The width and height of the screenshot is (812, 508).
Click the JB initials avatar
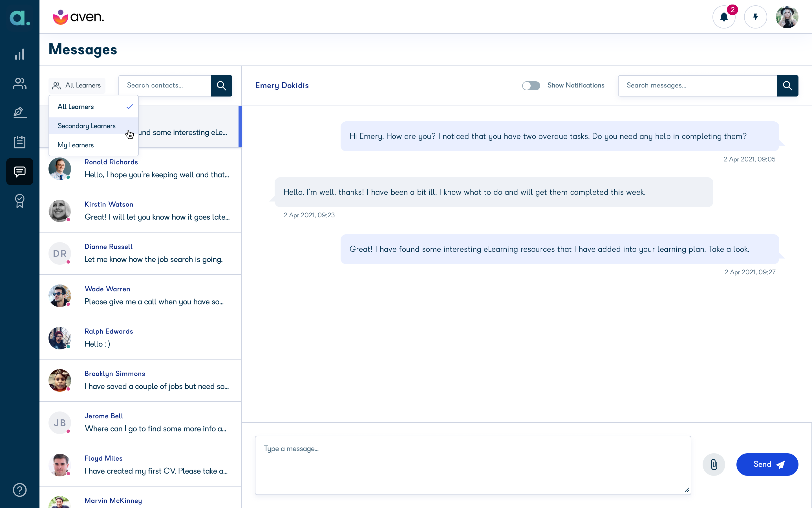(x=60, y=423)
